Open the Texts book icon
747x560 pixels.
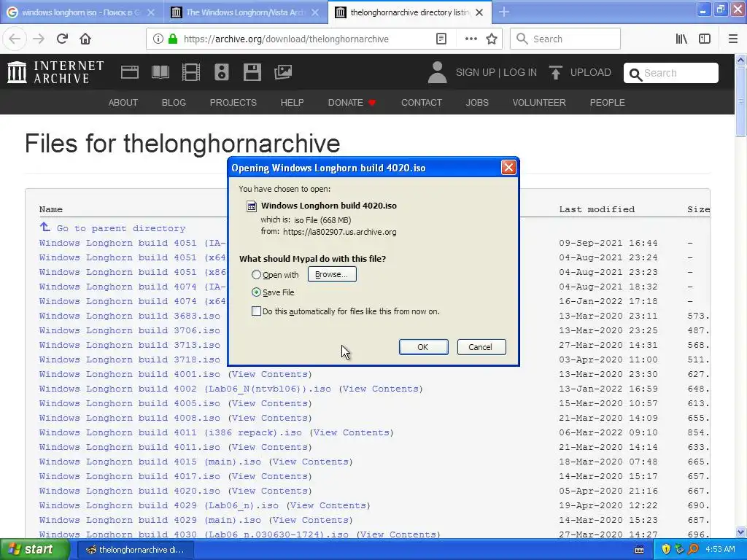[160, 72]
